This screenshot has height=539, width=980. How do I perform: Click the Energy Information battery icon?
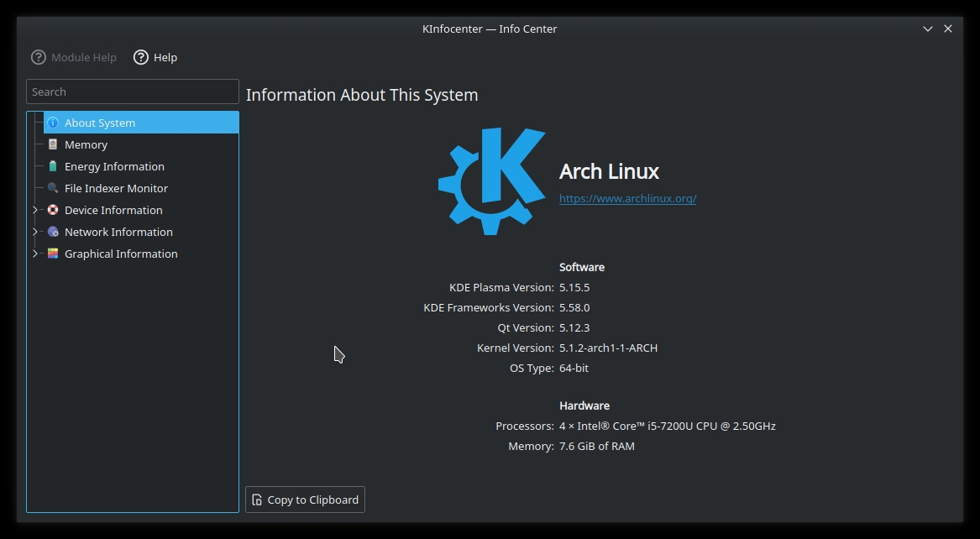coord(53,166)
